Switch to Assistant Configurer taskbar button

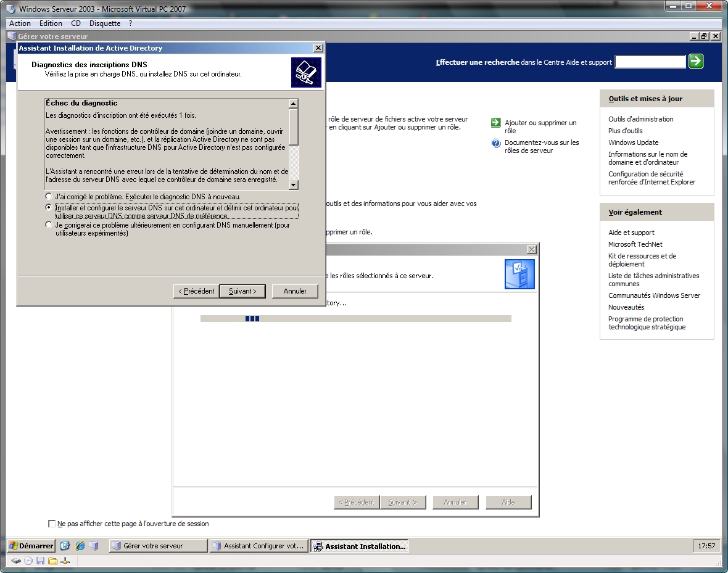[x=259, y=546]
